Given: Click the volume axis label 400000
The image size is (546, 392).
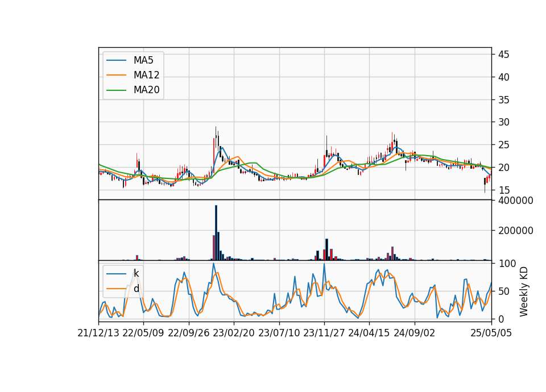Looking at the screenshot, I should (516, 201).
